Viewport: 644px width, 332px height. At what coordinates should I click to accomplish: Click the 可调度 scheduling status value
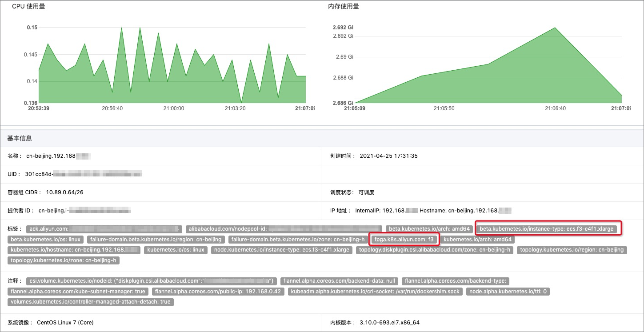[x=367, y=192]
